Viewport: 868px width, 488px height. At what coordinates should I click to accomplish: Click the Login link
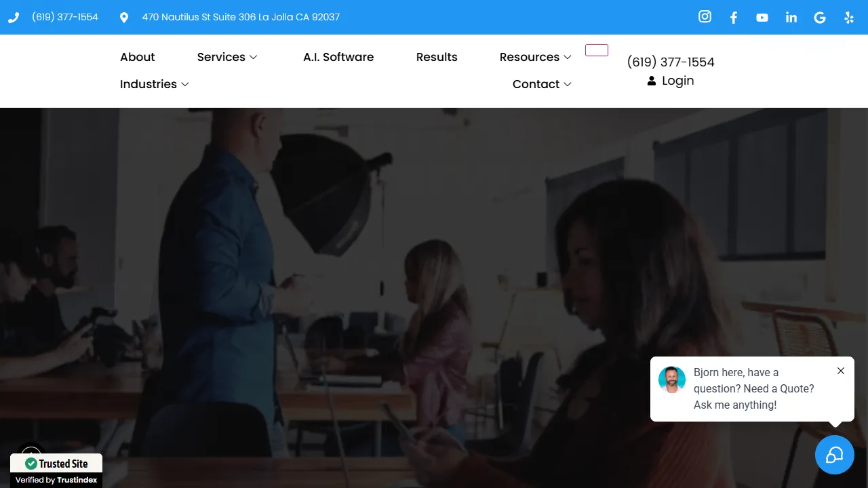(677, 81)
